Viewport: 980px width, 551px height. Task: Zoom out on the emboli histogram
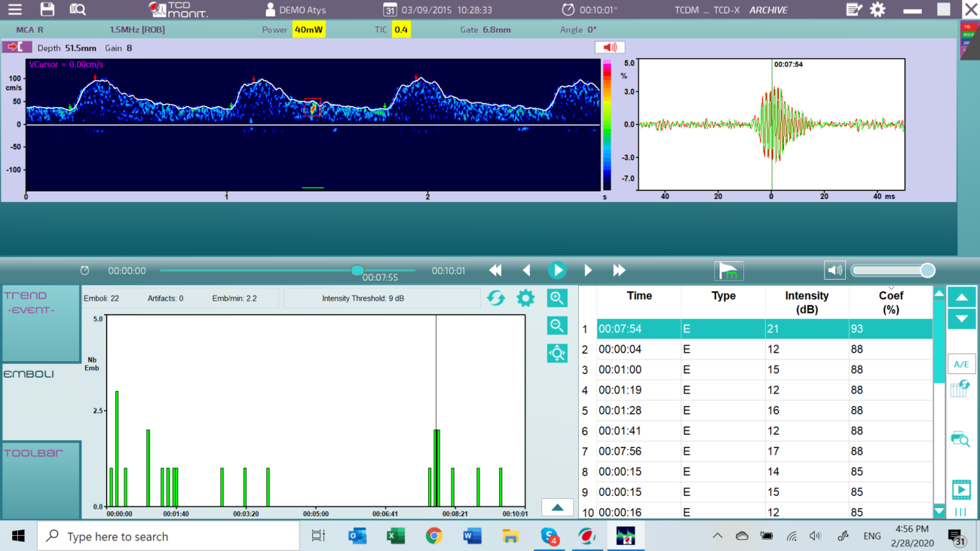[557, 326]
